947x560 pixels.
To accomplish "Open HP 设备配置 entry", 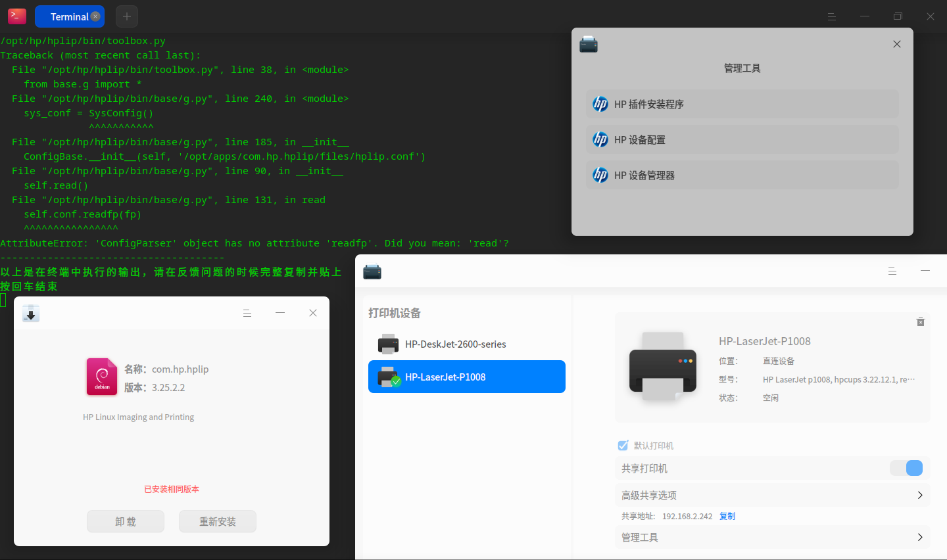I will (x=742, y=139).
